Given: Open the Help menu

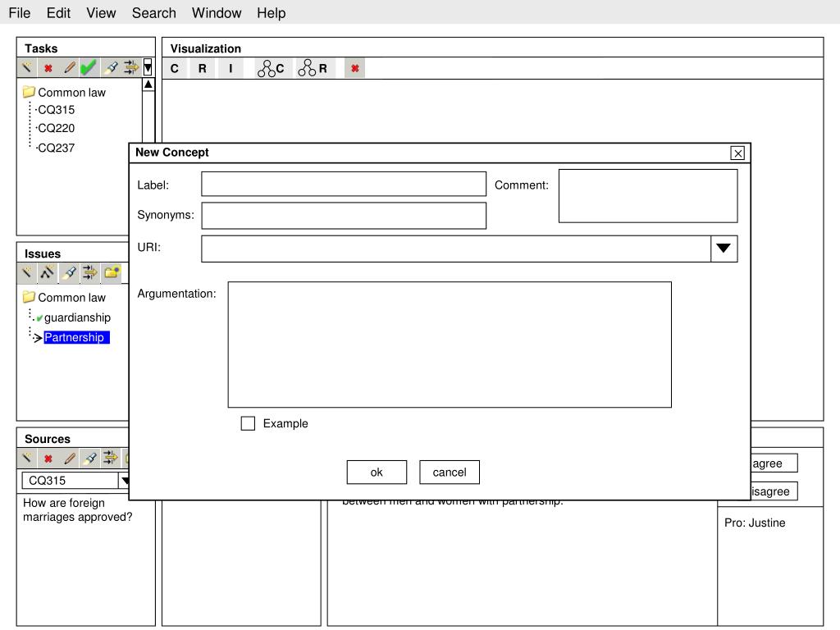Looking at the screenshot, I should pos(271,13).
